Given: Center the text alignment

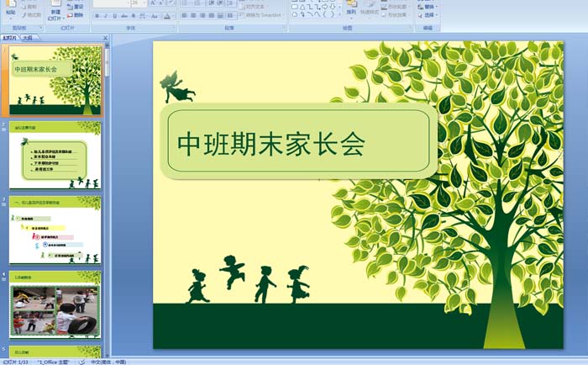Looking at the screenshot, I should (x=193, y=15).
